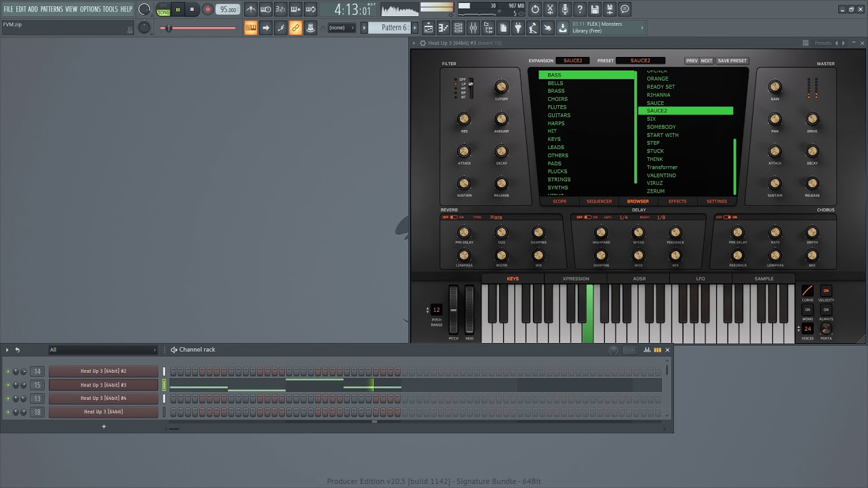Open Presets dropdown in plugin title bar
868x488 pixels.
[823, 43]
